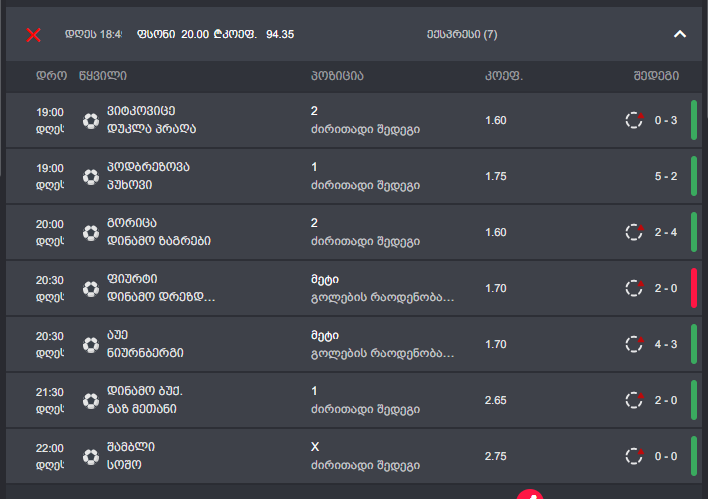Click team name დინამო ზაგრები
This screenshot has width=708, height=499.
pyautogui.click(x=158, y=241)
